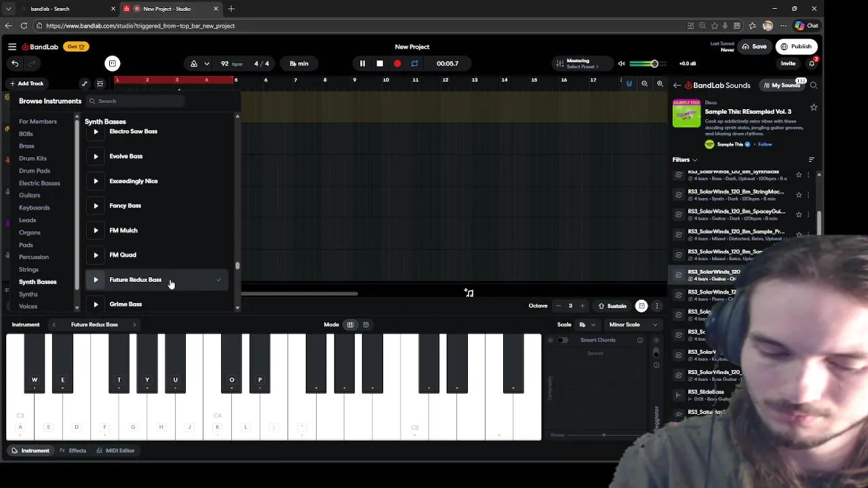
Task: Open notifications bell
Action: 812,64
